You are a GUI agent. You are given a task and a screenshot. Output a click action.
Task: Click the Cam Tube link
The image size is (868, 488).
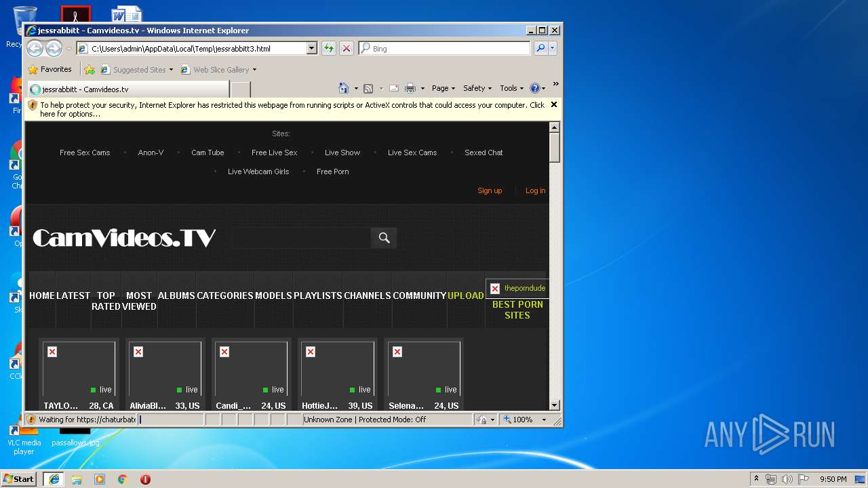click(x=208, y=152)
